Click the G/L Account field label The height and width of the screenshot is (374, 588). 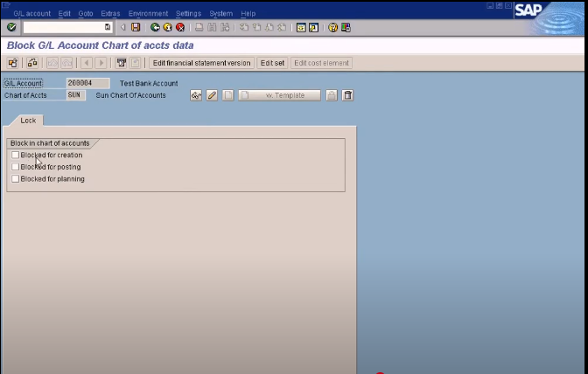pos(24,83)
